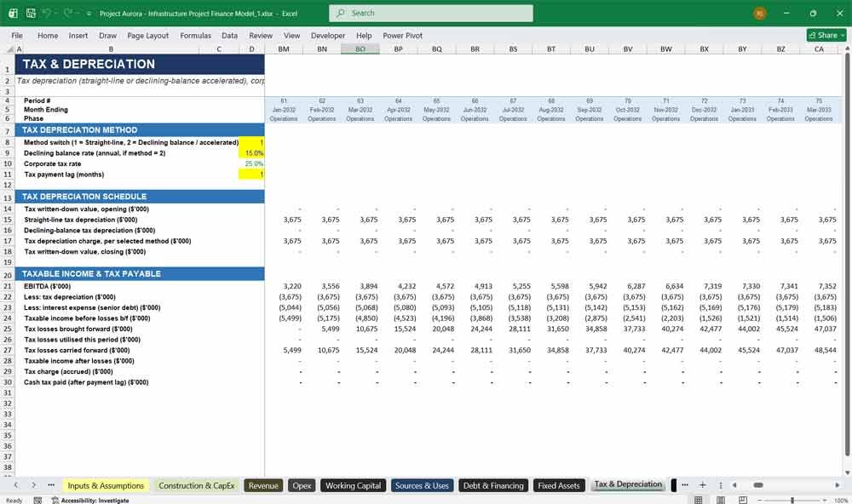This screenshot has width=852, height=504.
Task: Click the Save icon in quick access toolbar
Action: pyautogui.click(x=31, y=13)
